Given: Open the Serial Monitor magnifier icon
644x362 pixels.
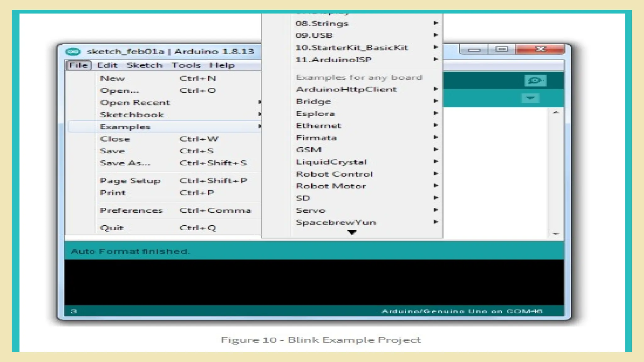Looking at the screenshot, I should pos(535,80).
